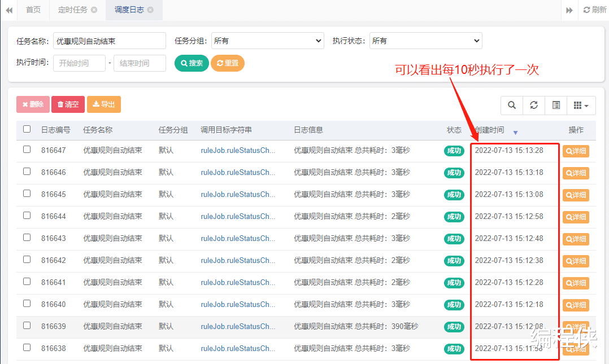Open 详细 for log 816644
609x364 pixels.
pyautogui.click(x=576, y=217)
